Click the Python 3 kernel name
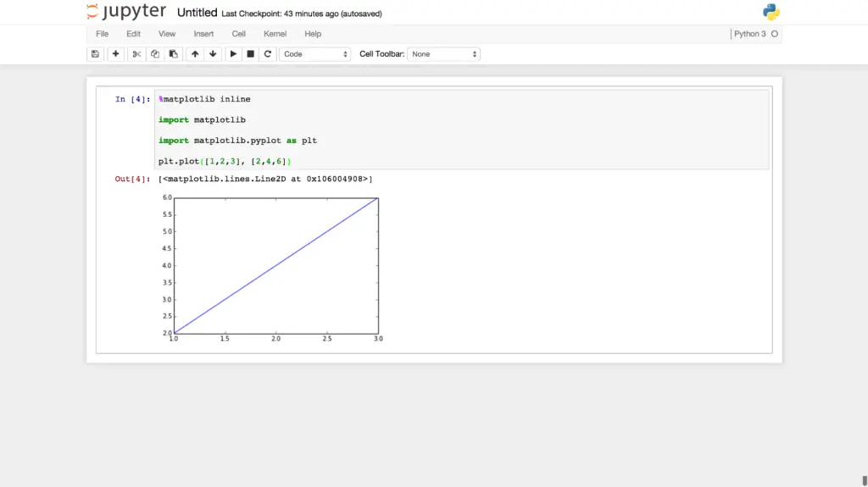The width and height of the screenshot is (868, 487). (x=749, y=34)
